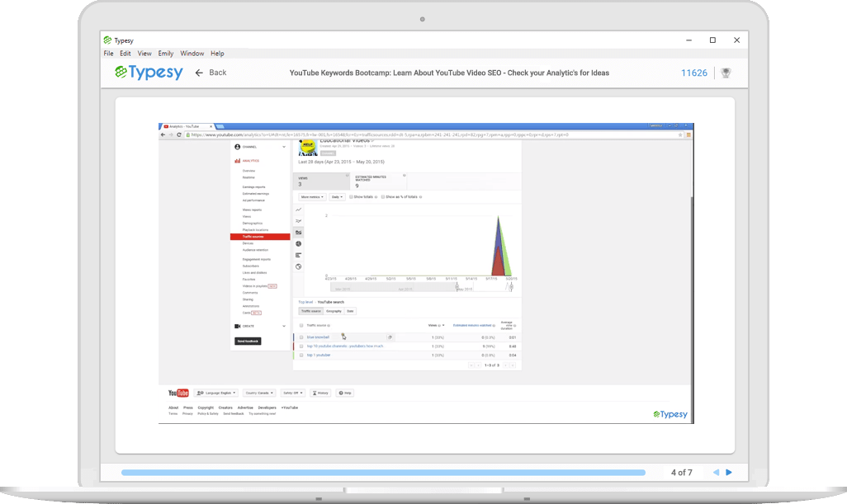Expand the Channel section chevron

[x=284, y=147]
